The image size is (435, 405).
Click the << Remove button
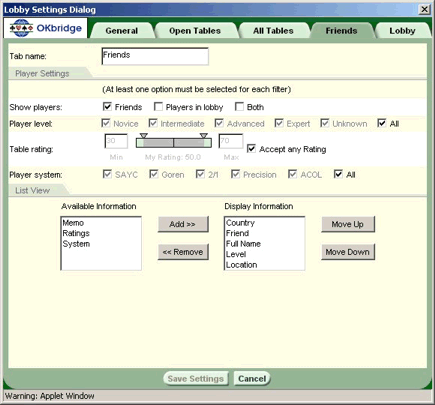pos(183,252)
